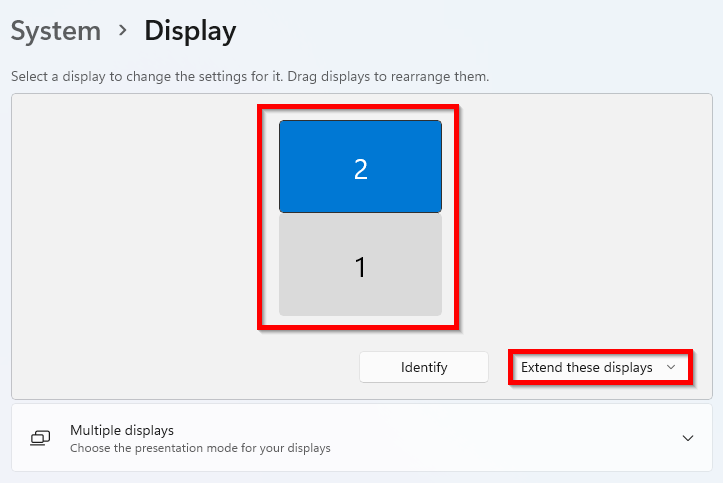Select the blue display 2 monitor
The image size is (723, 483).
(x=361, y=166)
